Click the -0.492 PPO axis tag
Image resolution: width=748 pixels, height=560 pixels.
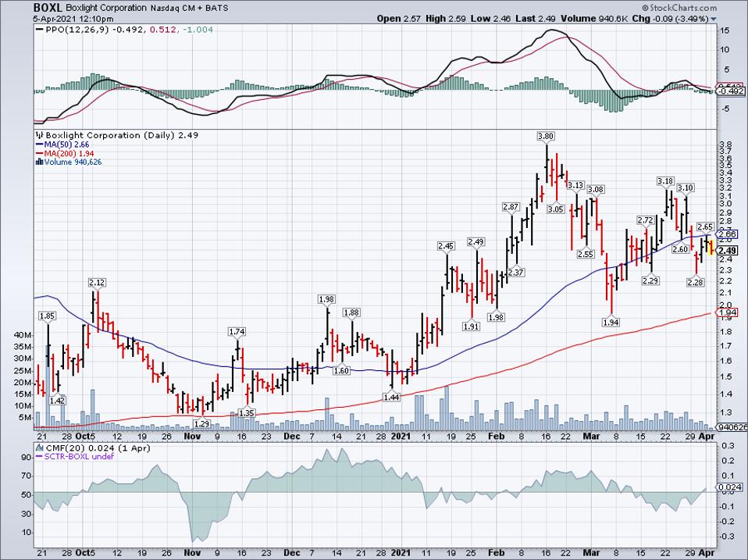pos(729,91)
